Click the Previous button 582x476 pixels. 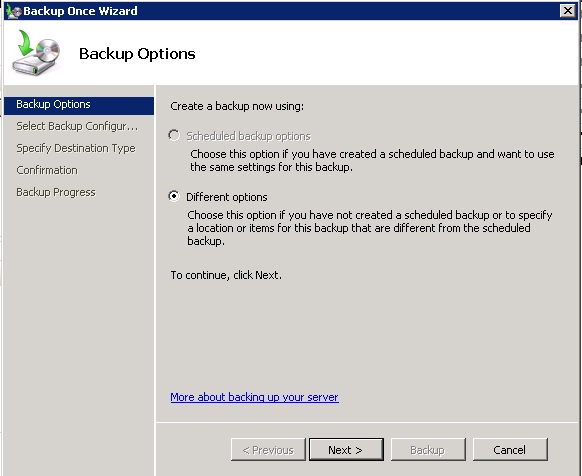[x=268, y=449]
